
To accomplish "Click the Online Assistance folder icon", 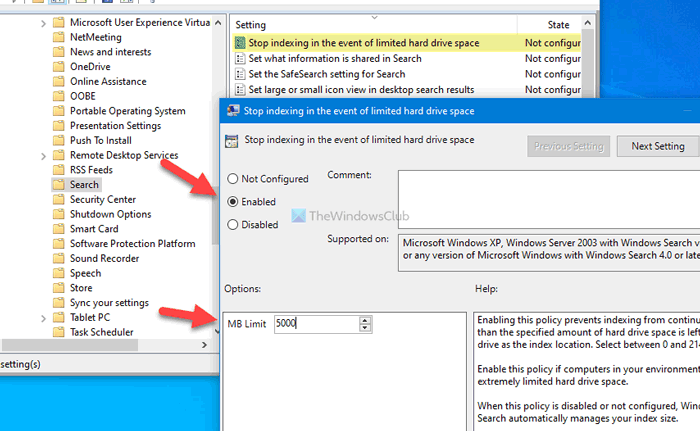I will point(58,81).
